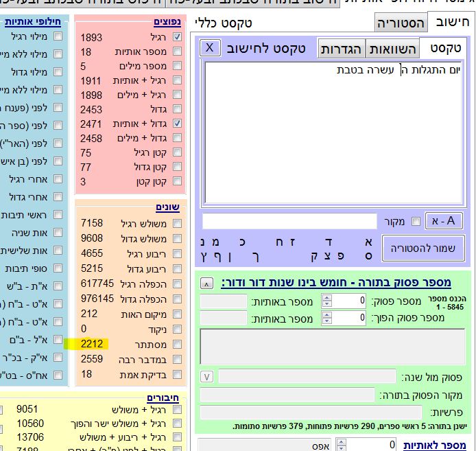Enable the מסתתר checkbox

[x=178, y=344]
